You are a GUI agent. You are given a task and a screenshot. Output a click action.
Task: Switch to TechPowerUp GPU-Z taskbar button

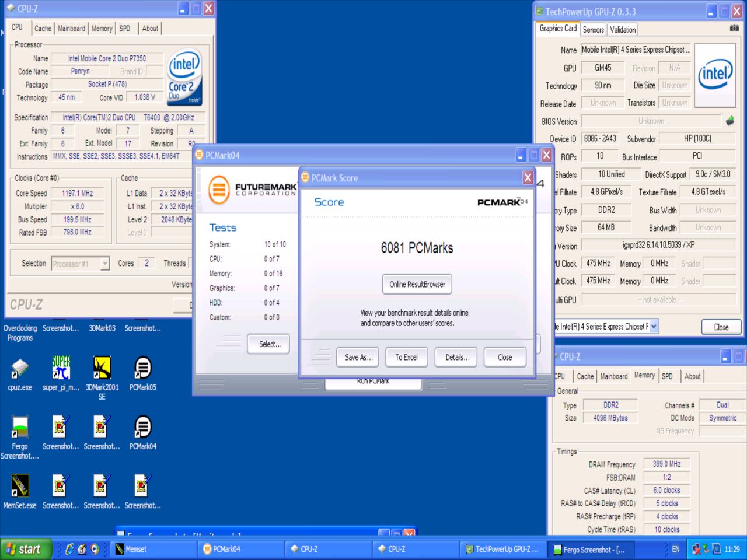tap(504, 549)
